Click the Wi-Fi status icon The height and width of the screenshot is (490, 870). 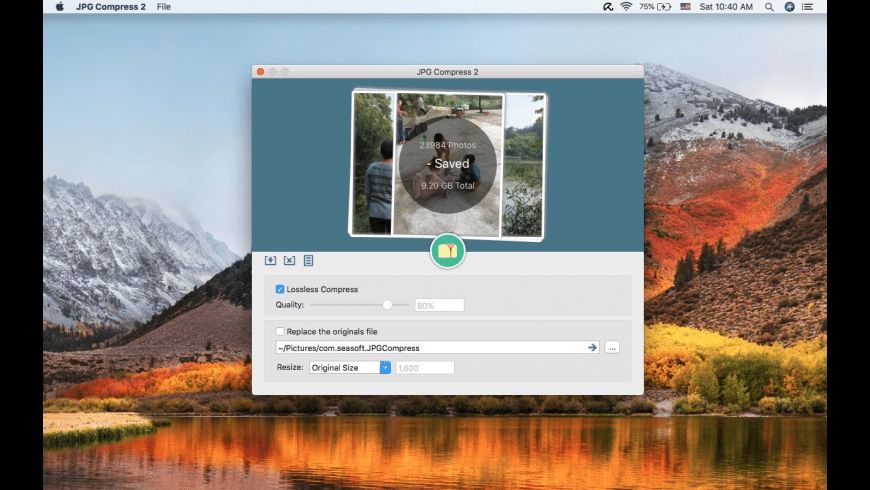tap(626, 7)
